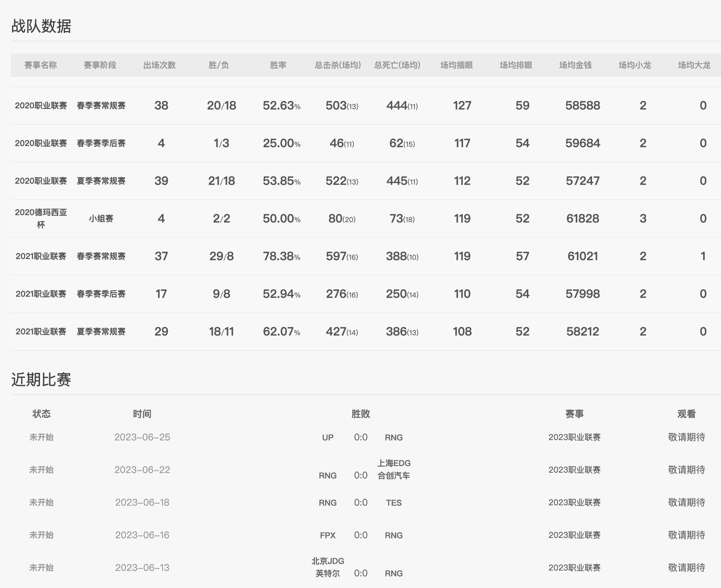The height and width of the screenshot is (588, 721).
Task: Click RNG in the 2023-06-18 match
Action: (x=328, y=503)
